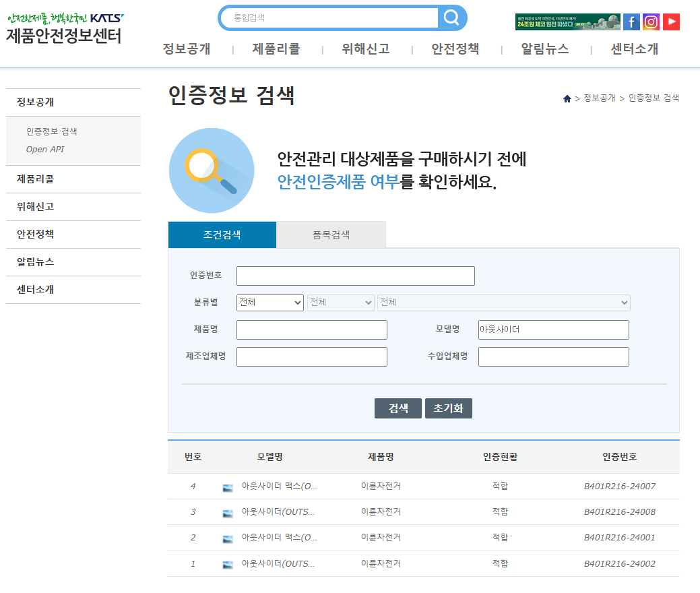
Task: Click the 검색 button
Action: 397,408
